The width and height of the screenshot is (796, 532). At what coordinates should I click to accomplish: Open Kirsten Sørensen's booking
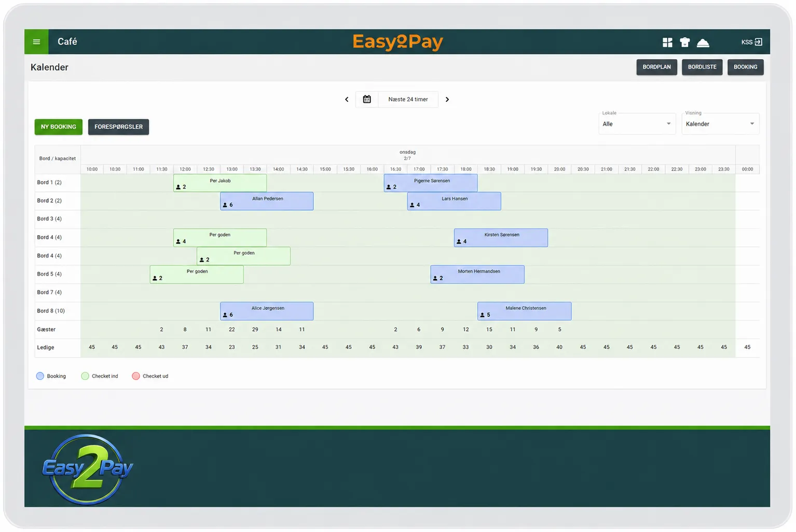[x=501, y=238]
